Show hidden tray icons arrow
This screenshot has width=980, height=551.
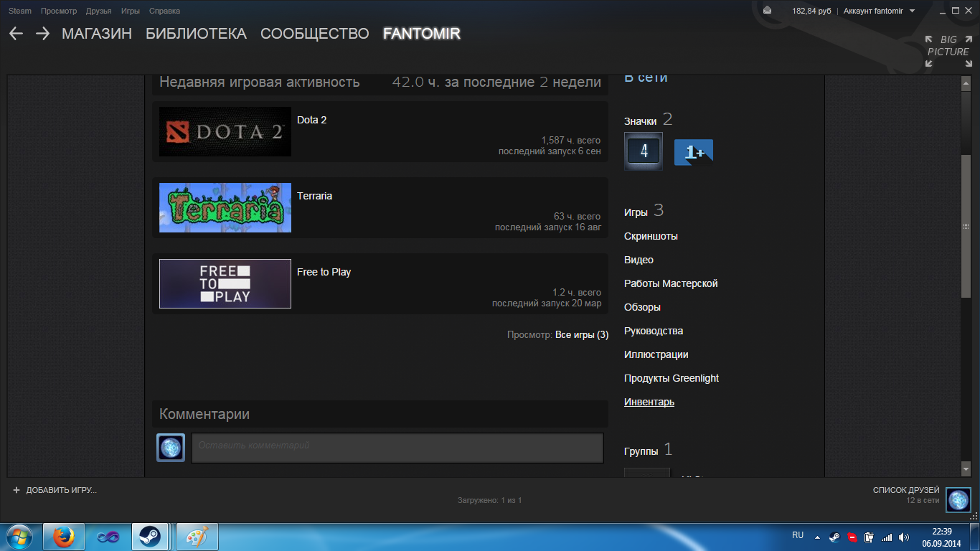coord(817,537)
